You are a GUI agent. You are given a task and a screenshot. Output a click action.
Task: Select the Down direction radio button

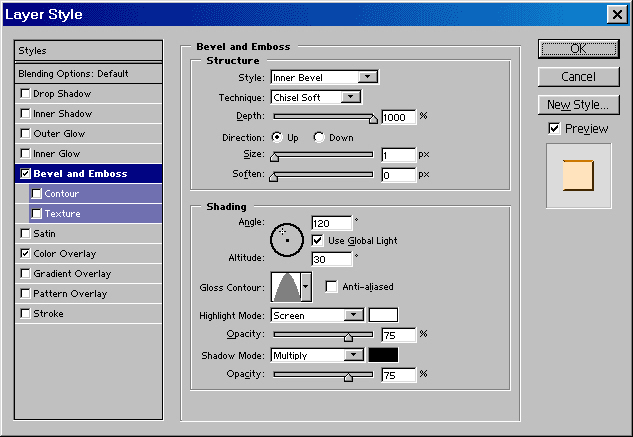tap(320, 137)
